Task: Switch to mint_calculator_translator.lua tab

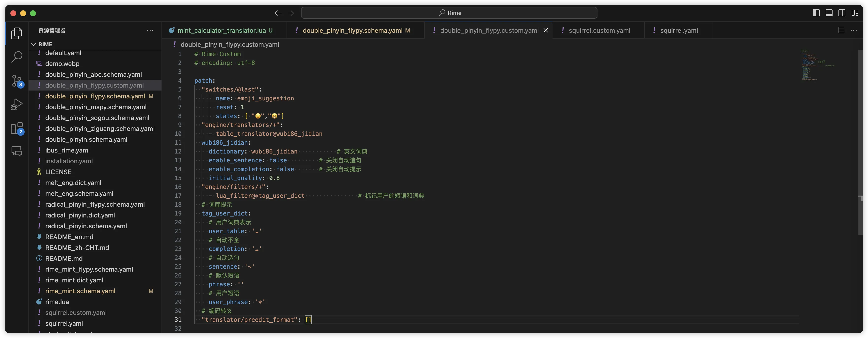Action: coord(224,30)
